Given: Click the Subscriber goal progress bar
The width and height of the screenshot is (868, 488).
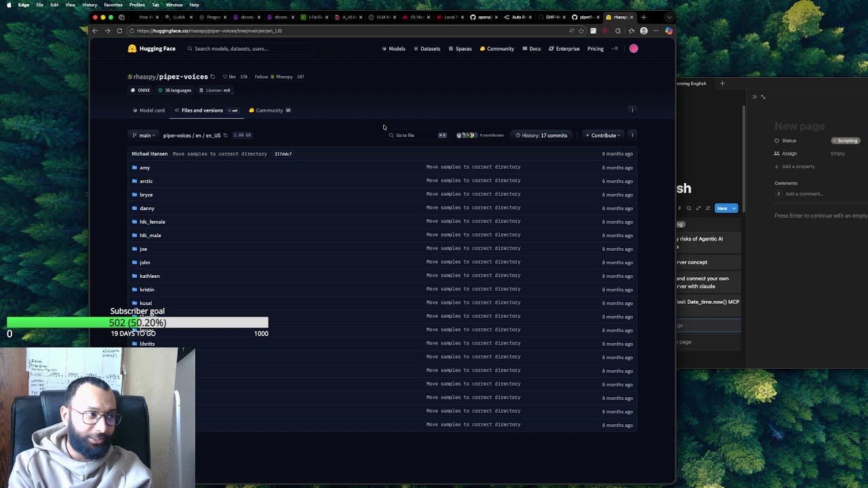Looking at the screenshot, I should [x=138, y=323].
